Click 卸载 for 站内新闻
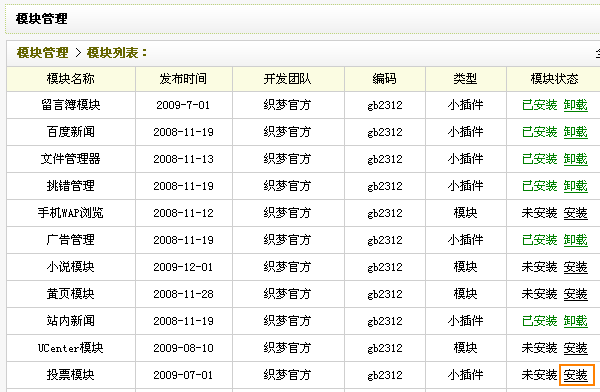Screen dimensions: 600x392 tap(576, 321)
